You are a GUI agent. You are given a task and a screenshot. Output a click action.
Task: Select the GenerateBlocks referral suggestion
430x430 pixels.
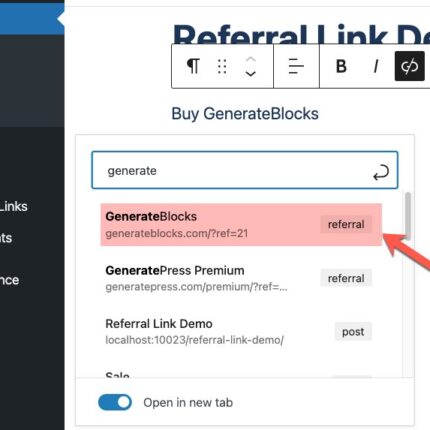(241, 225)
